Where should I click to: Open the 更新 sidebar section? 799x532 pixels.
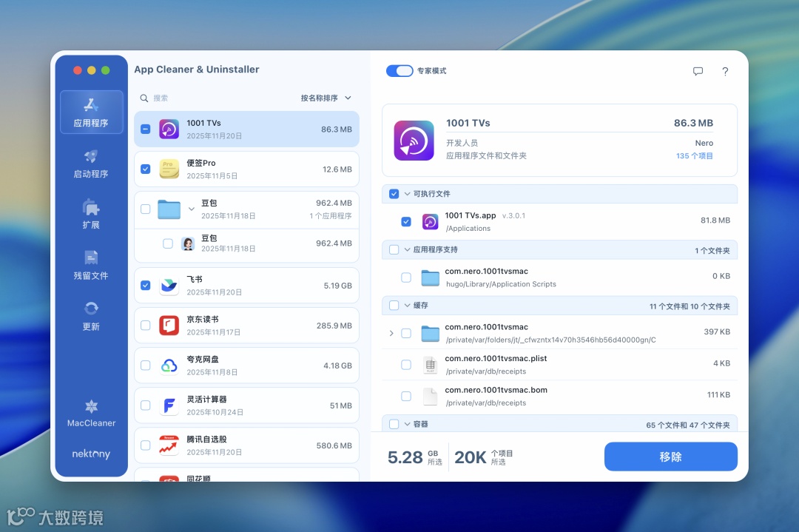coord(91,317)
